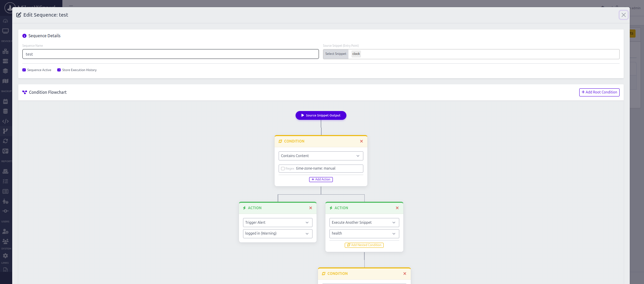Delete the bottom nested condition card
The height and width of the screenshot is (284, 644).
[405, 274]
